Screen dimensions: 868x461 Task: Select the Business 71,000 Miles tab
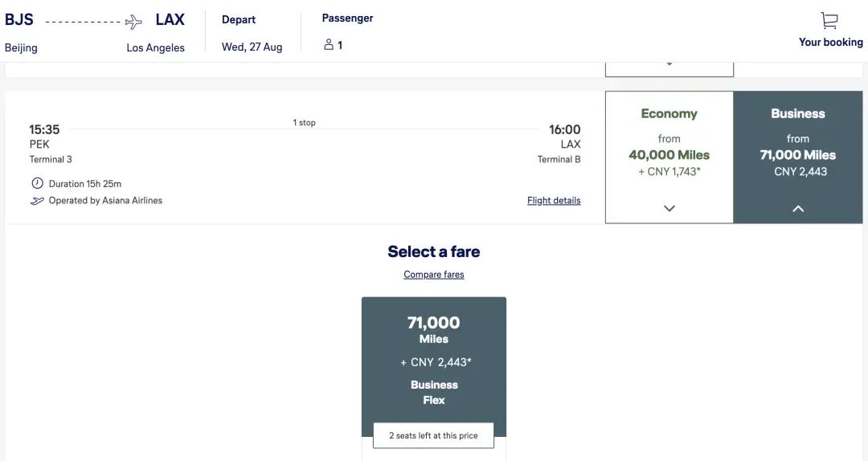pos(797,154)
